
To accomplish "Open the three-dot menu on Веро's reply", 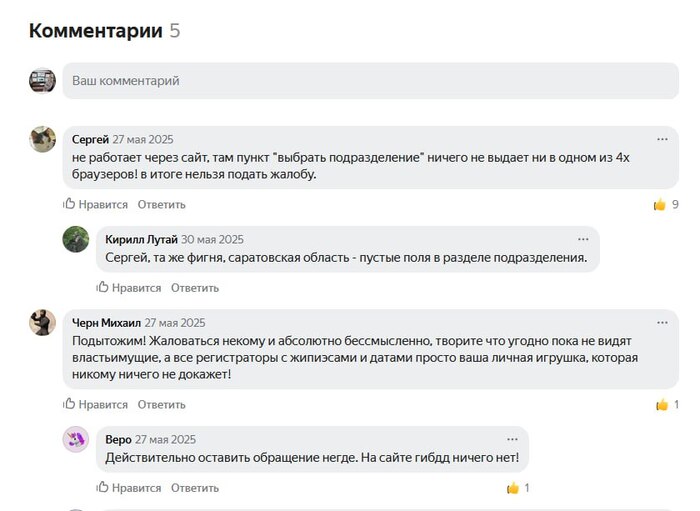I will [x=512, y=439].
